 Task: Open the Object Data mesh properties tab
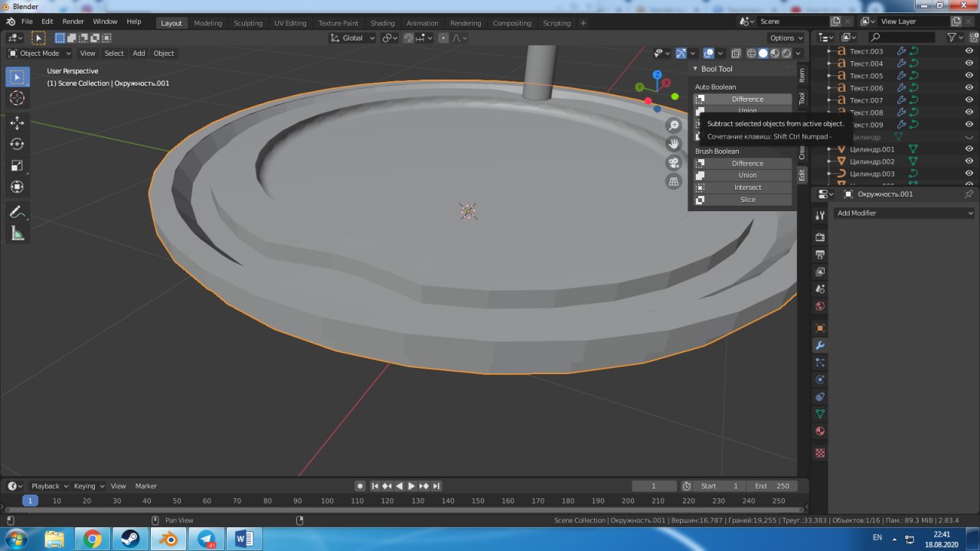click(x=820, y=414)
